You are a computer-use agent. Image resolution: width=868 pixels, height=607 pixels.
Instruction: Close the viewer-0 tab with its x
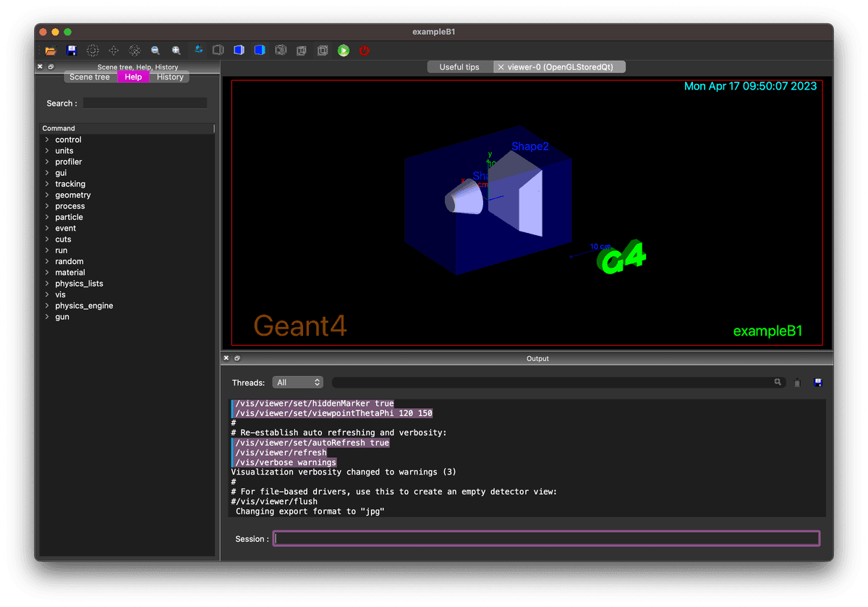501,67
